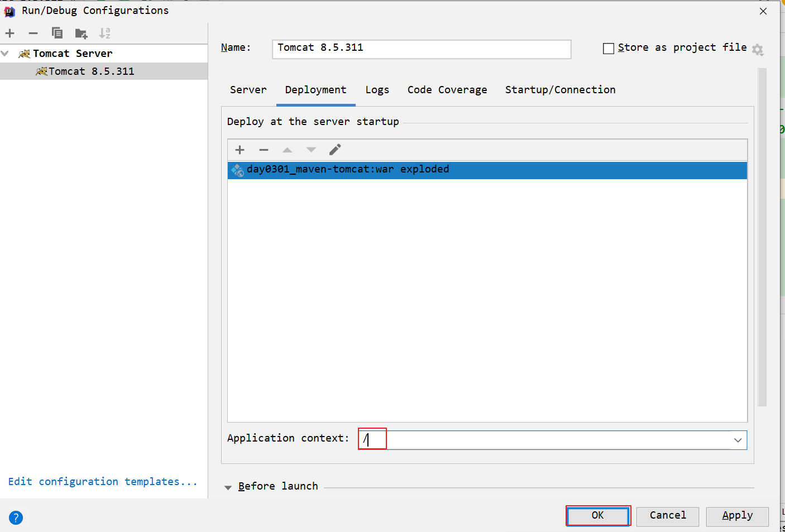Click the remove configuration minus icon
Viewport: 785px width, 532px height.
[33, 33]
